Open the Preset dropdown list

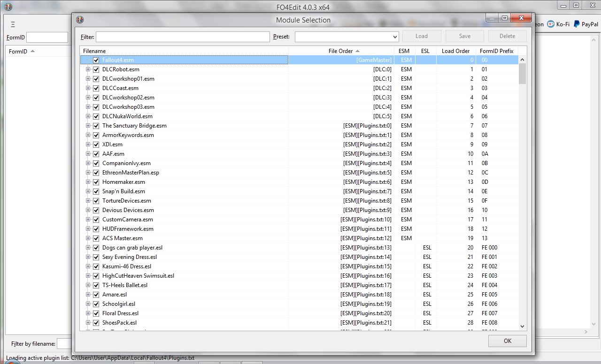pos(394,37)
